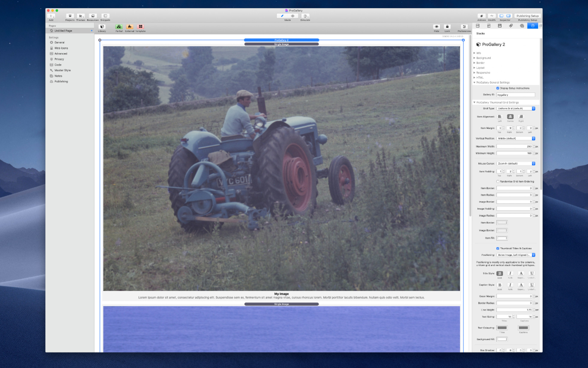The width and height of the screenshot is (588, 368).
Task: Select the first inspector tab icon
Action: tap(478, 26)
